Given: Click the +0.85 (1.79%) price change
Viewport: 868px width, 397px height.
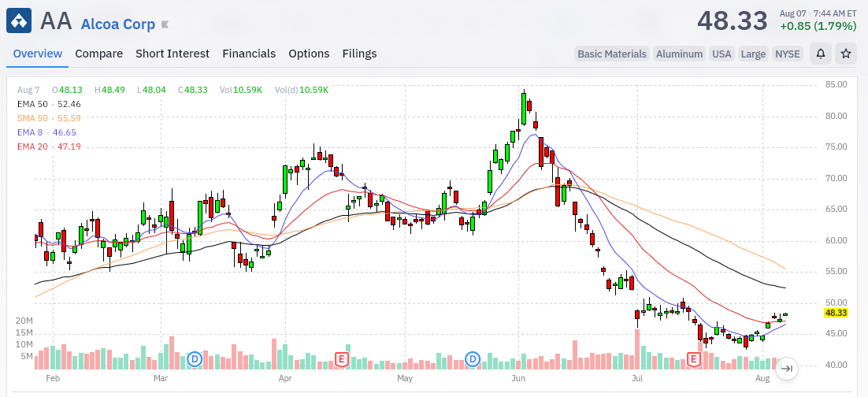Looking at the screenshot, I should tap(818, 26).
